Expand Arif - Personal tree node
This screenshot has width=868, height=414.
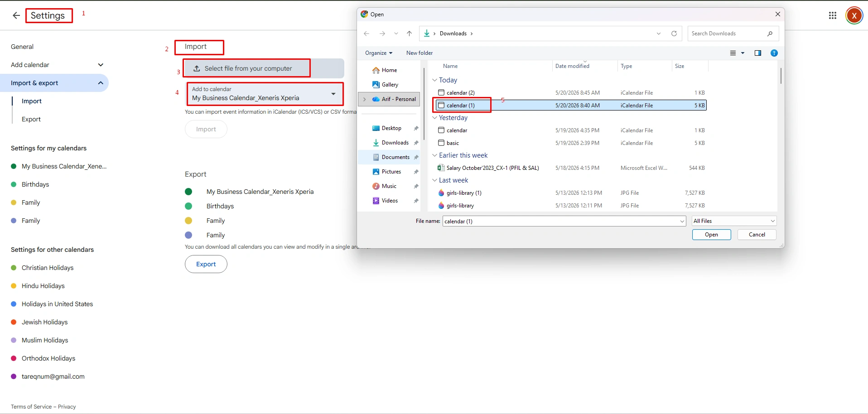(x=365, y=99)
